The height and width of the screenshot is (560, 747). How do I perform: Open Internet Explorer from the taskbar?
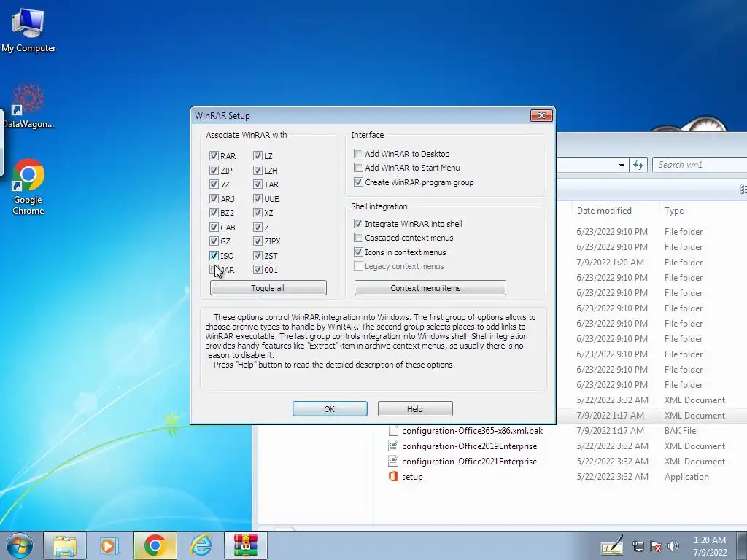click(x=201, y=545)
